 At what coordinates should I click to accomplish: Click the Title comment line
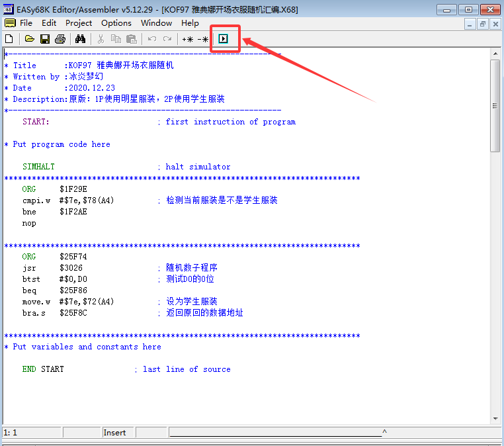pyautogui.click(x=89, y=66)
